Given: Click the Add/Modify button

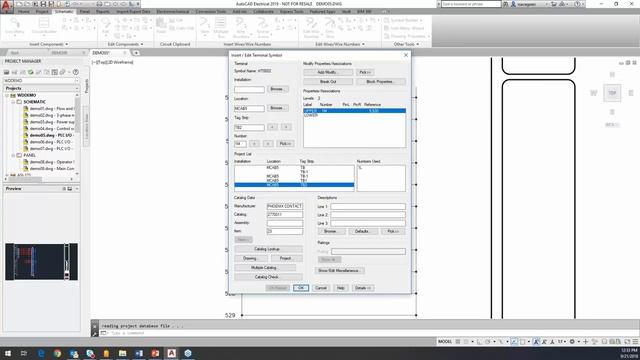Looking at the screenshot, I should (x=328, y=72).
